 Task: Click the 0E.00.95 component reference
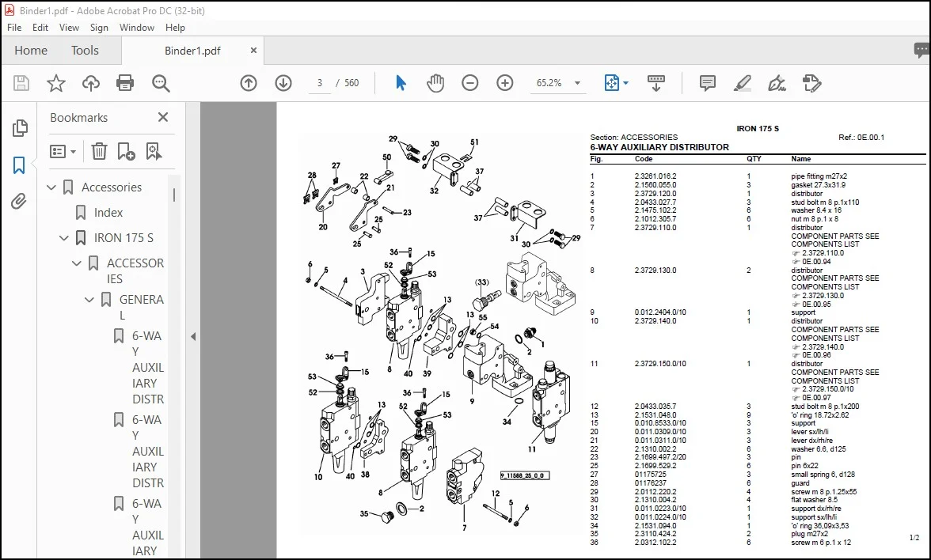click(816, 305)
